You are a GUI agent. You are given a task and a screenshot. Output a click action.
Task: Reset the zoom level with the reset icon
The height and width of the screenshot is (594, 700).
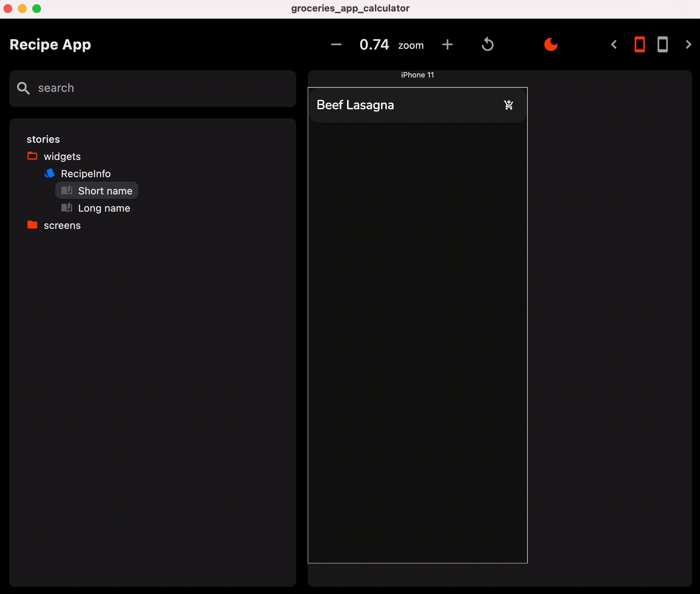[x=488, y=44]
